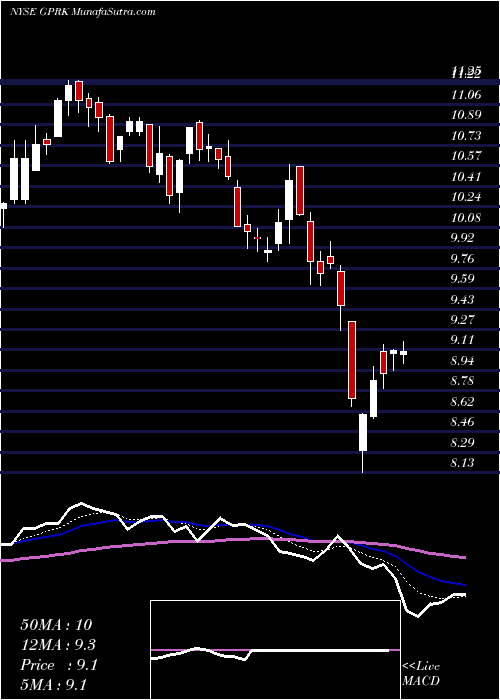Click the 8.94 price axis label
Screen dimensions: 500x700
click(x=462, y=361)
